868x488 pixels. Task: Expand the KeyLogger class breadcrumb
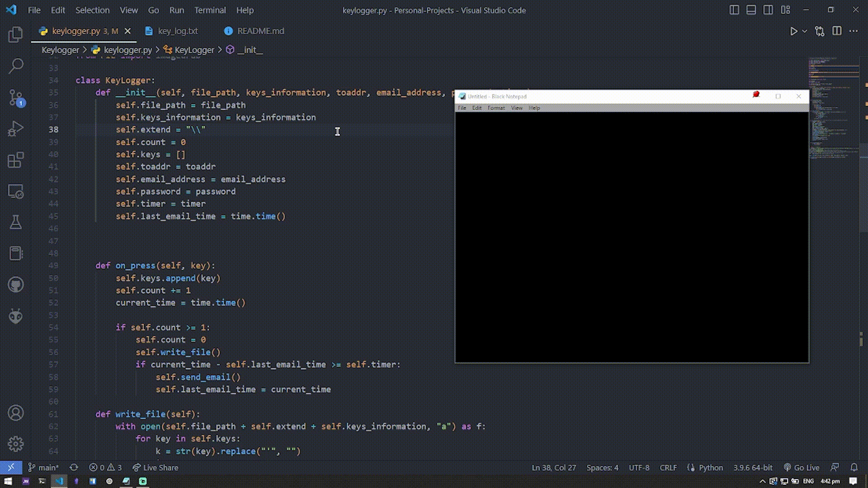coord(194,50)
